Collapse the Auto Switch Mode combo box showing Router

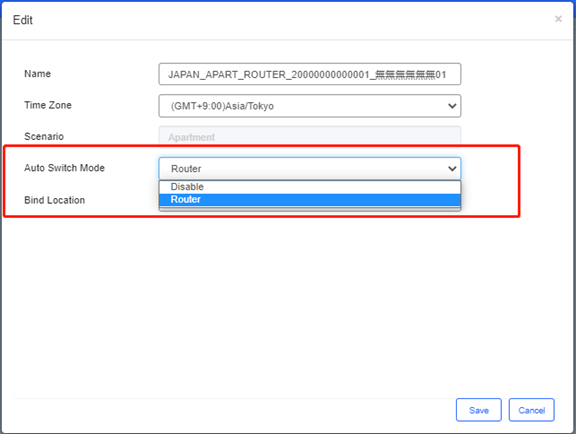310,169
